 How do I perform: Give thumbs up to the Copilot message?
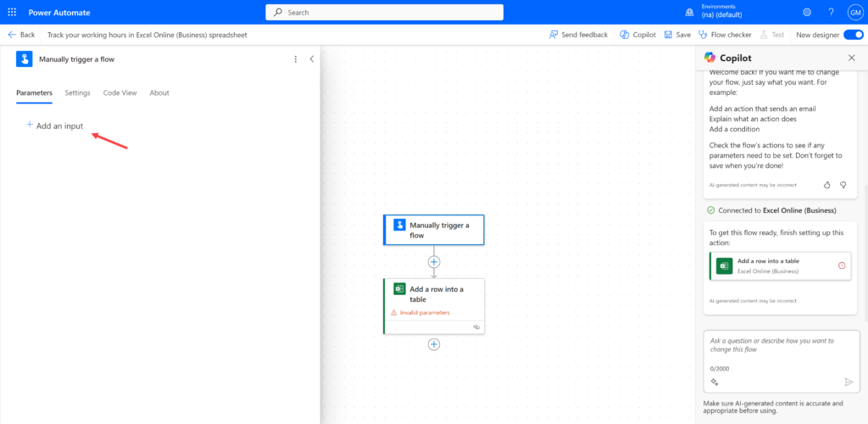coord(827,185)
